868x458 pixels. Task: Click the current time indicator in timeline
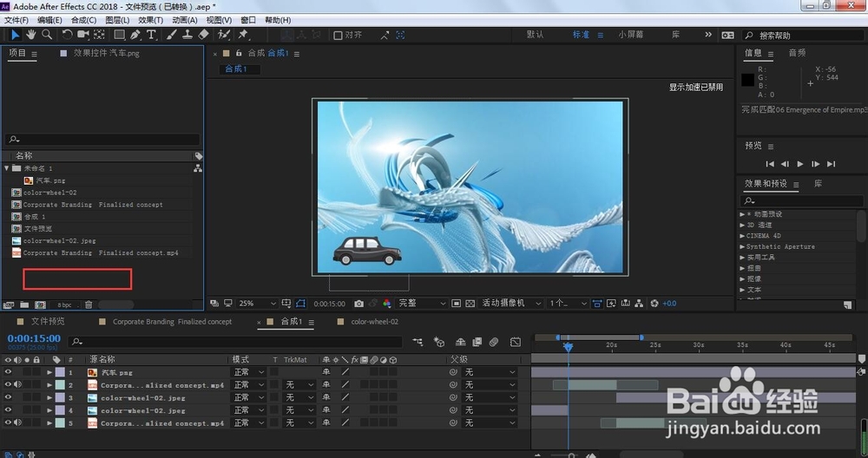click(568, 346)
